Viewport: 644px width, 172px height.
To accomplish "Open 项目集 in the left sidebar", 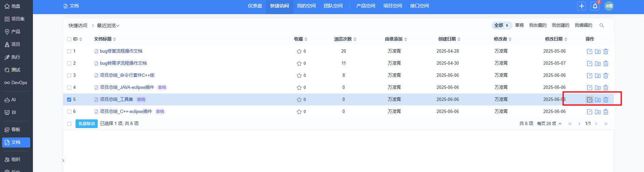I will point(14,19).
